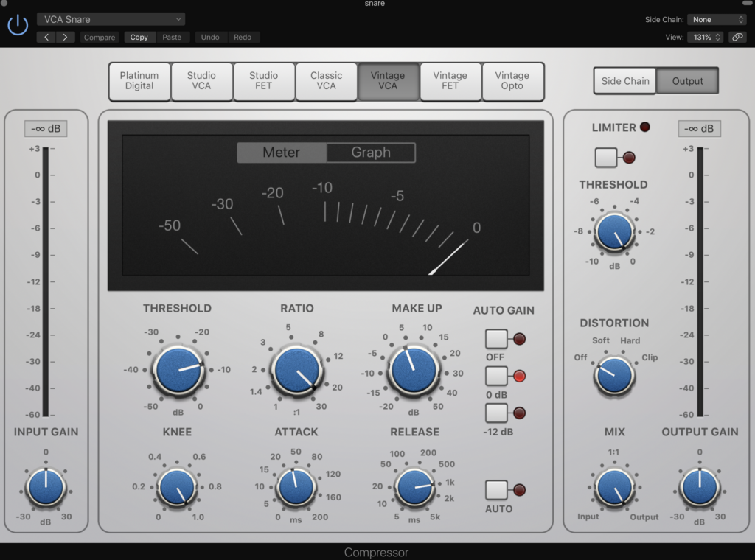Enable the AUTO release button
Image resolution: width=755 pixels, height=560 pixels.
click(496, 490)
